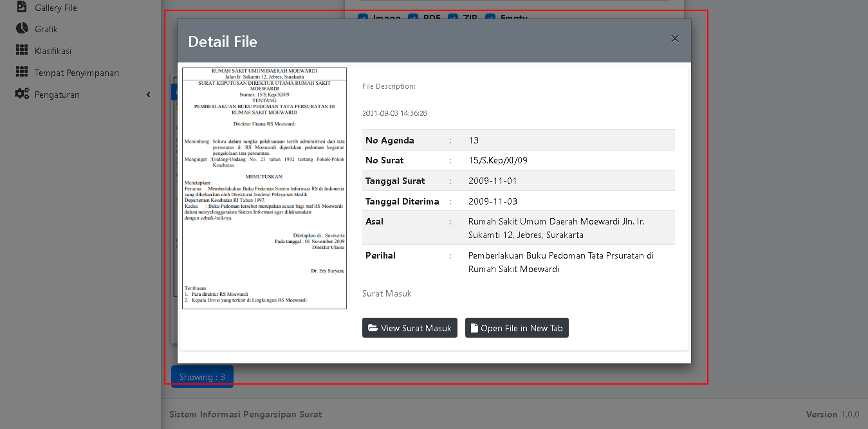Open Tempat Penyimpanan from the sidebar menu
The width and height of the screenshot is (868, 429).
[77, 72]
